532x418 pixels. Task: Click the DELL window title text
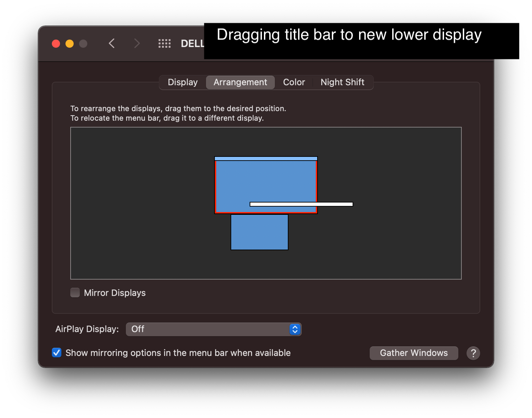[193, 43]
